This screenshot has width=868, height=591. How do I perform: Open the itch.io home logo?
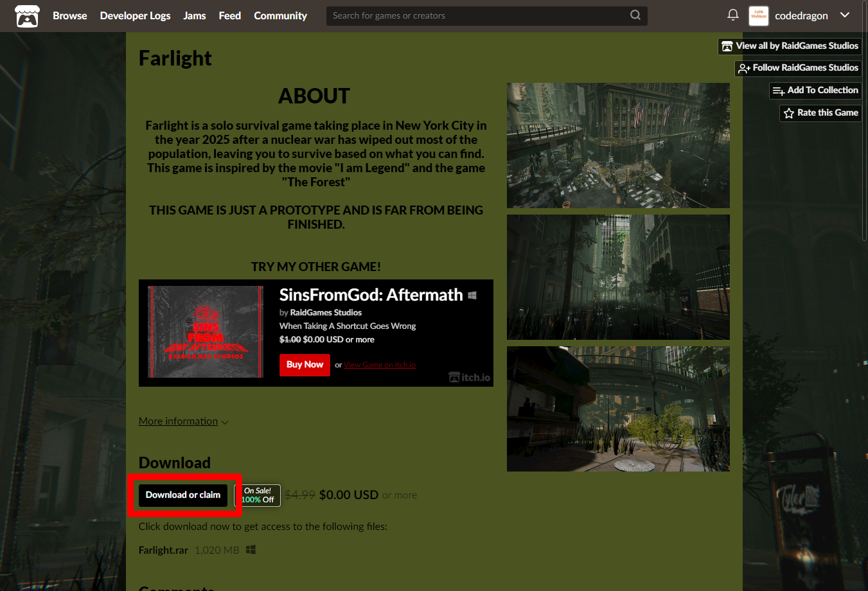click(x=27, y=16)
